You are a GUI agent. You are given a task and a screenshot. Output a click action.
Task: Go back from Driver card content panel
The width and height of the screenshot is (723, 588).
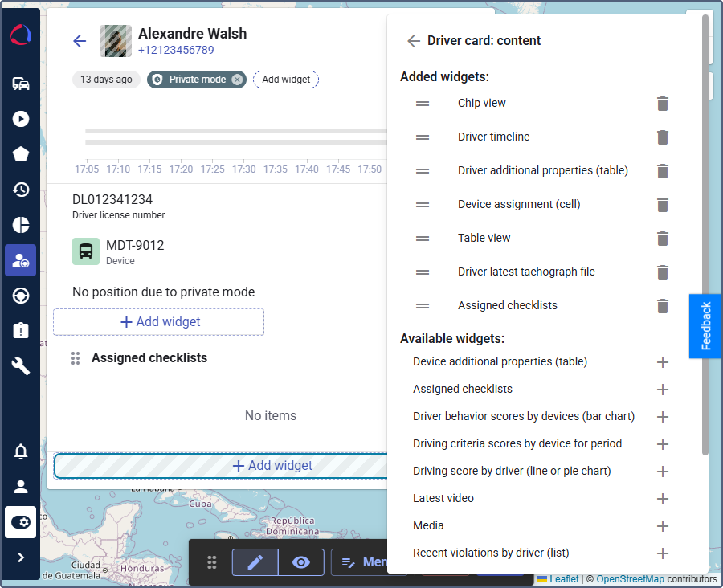[x=413, y=41]
